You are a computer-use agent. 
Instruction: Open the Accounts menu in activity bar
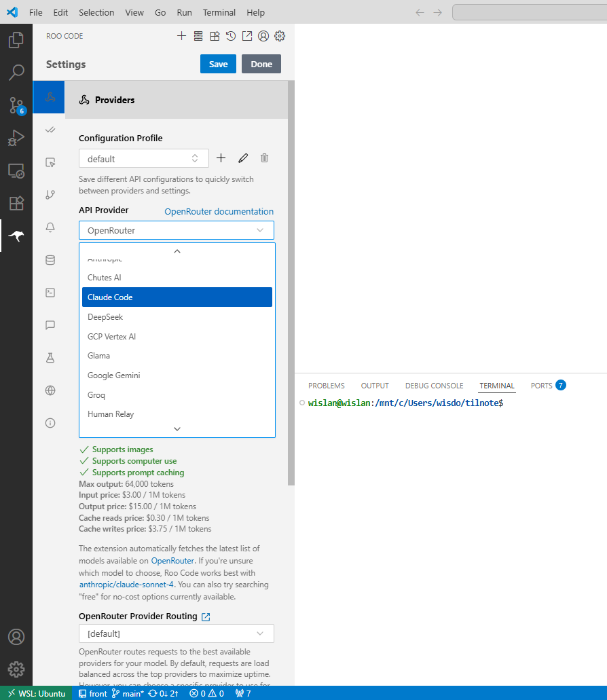(x=16, y=637)
